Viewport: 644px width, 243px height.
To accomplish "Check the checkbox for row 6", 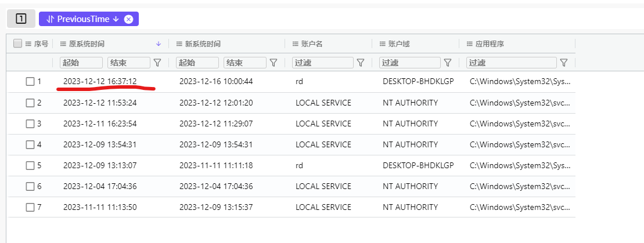I will (30, 186).
